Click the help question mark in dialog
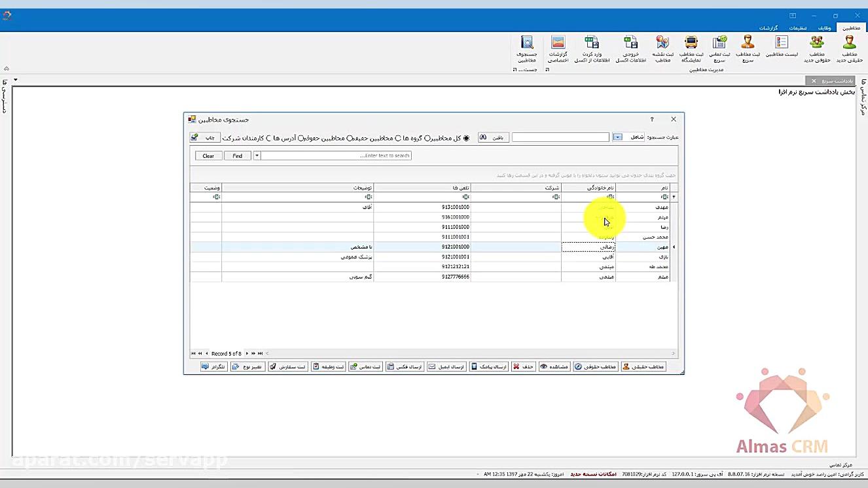 (x=651, y=119)
